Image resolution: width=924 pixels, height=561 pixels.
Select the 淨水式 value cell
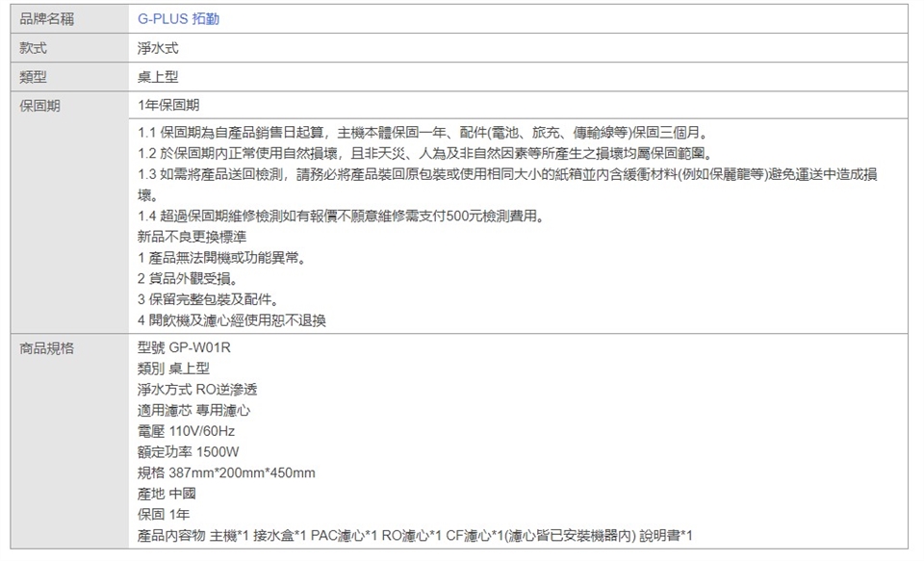coord(158,47)
